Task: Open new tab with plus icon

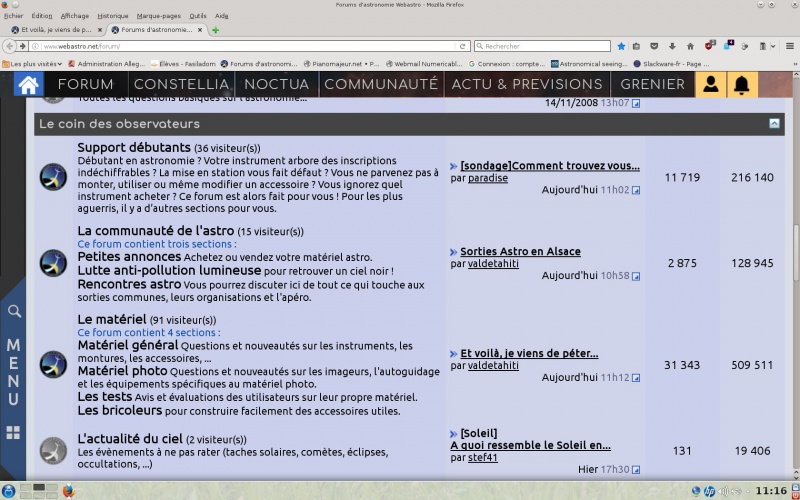Action: pos(215,30)
